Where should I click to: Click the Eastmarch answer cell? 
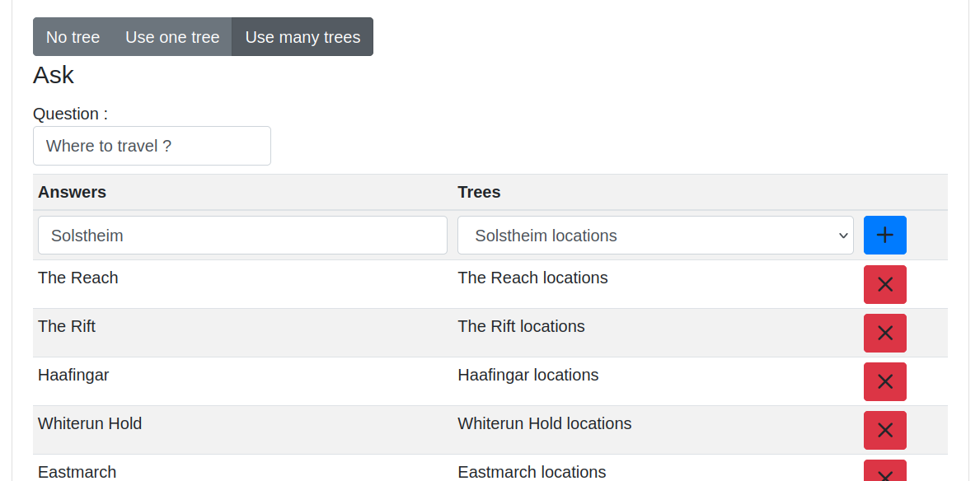pos(77,472)
